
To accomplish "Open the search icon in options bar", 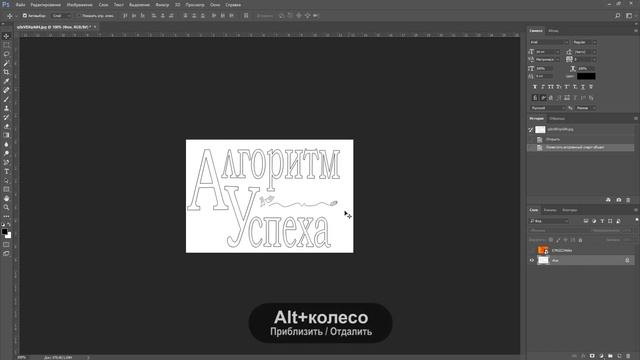I will coord(618,16).
